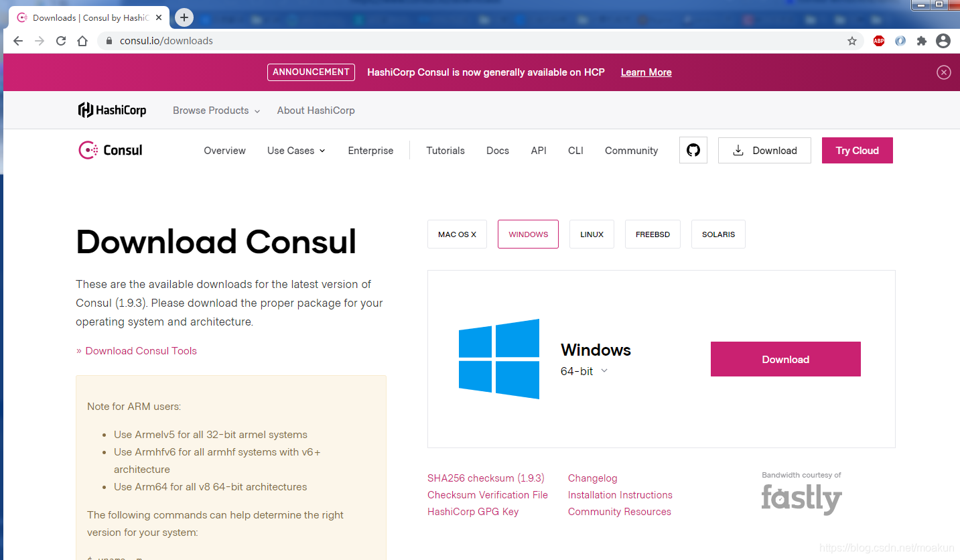Open the SHA256 checksum (1.9.3) link

coord(486,478)
